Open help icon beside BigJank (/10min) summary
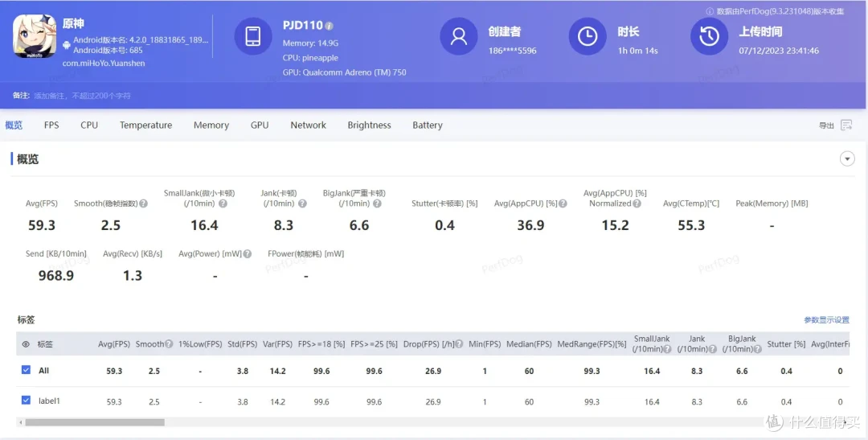The image size is (868, 440). (x=377, y=204)
